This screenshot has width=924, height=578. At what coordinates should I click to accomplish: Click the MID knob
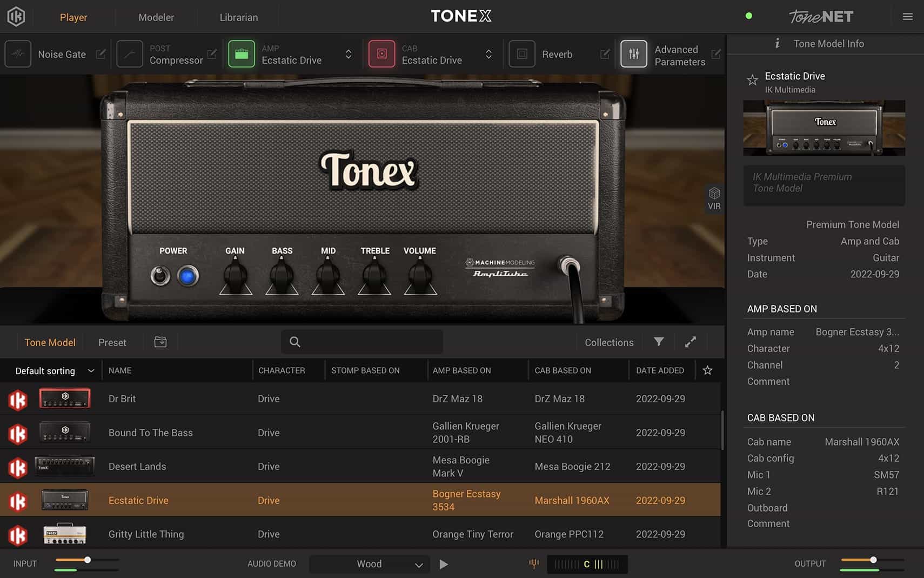[328, 276]
